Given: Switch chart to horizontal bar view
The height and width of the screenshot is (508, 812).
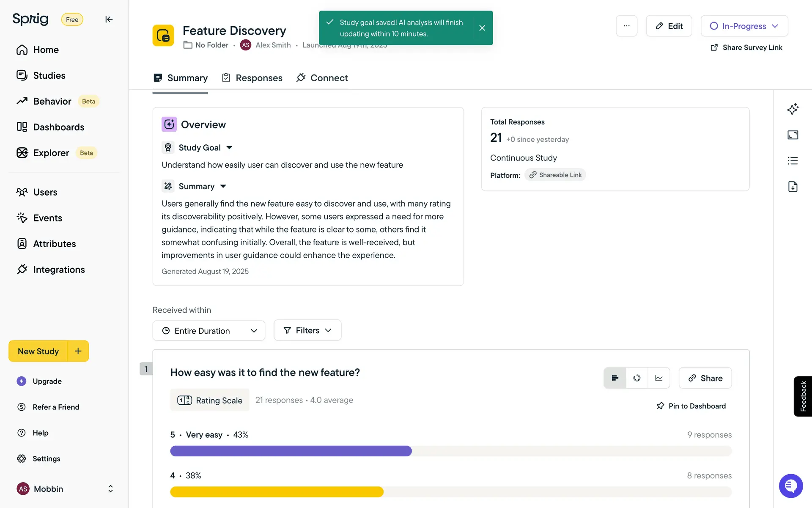Looking at the screenshot, I should 615,378.
